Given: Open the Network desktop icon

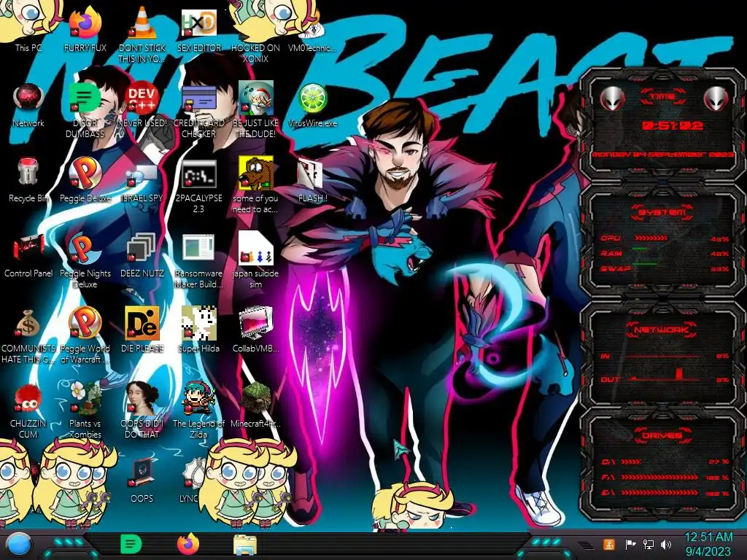Looking at the screenshot, I should [x=28, y=105].
